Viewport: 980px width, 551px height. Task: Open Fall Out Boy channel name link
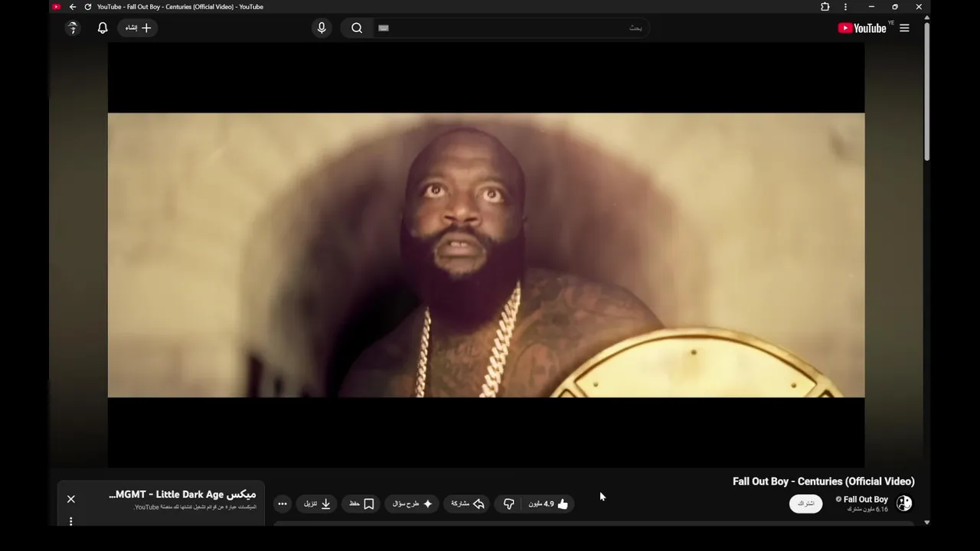(x=866, y=500)
